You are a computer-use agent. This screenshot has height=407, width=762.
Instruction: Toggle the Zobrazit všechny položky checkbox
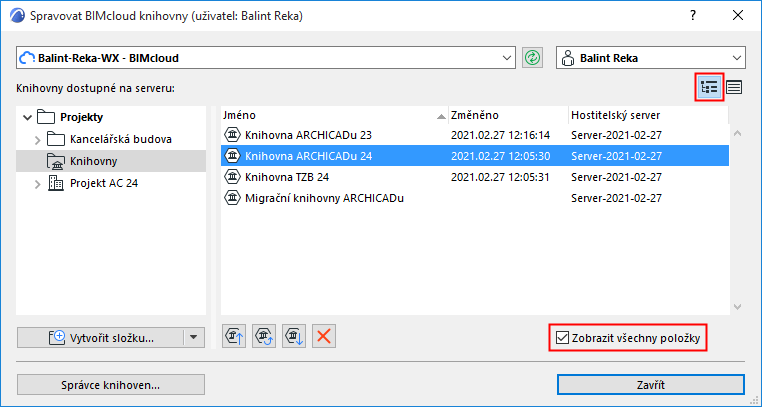[562, 338]
